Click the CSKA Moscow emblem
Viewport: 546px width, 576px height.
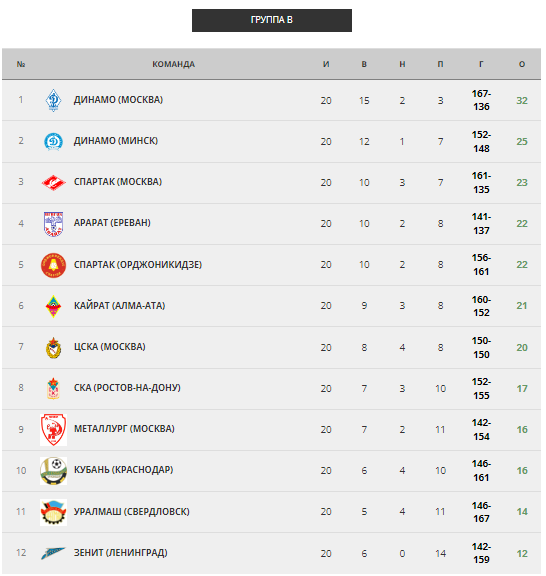point(53,348)
